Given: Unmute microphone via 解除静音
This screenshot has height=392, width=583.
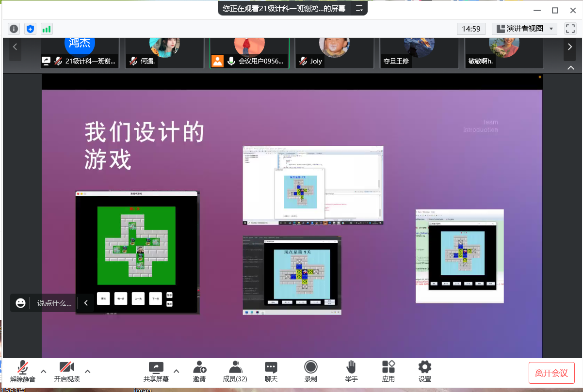Looking at the screenshot, I should point(22,371).
